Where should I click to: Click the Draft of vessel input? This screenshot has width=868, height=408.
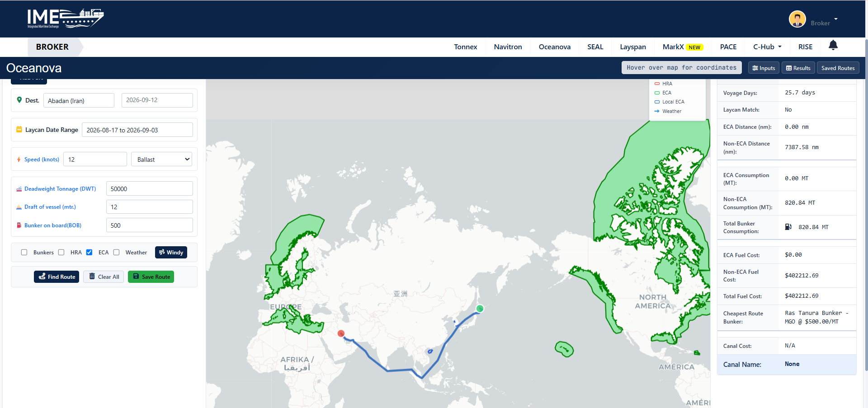click(x=150, y=207)
